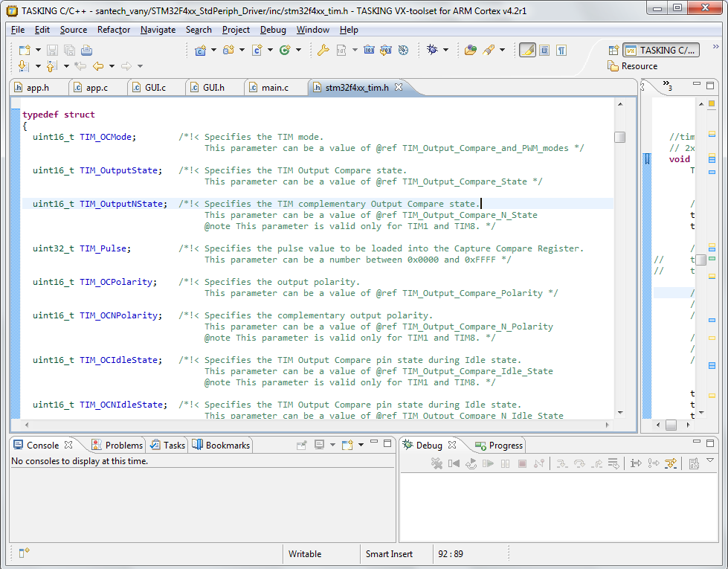Open build settings wrench icon

click(323, 50)
